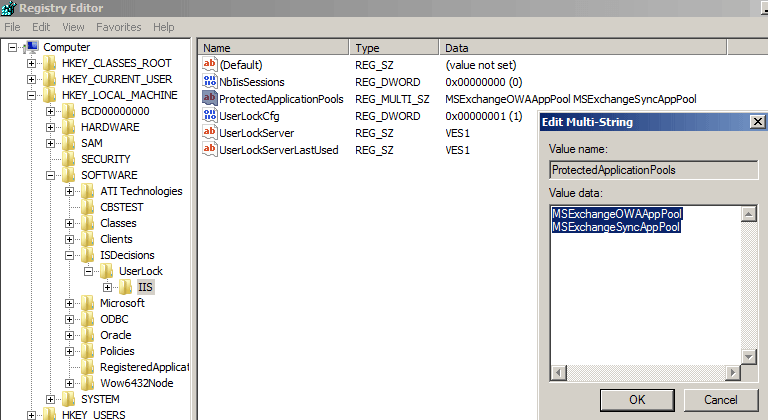
Task: Click the BCD00000000 folder icon
Action: pyautogui.click(x=69, y=111)
